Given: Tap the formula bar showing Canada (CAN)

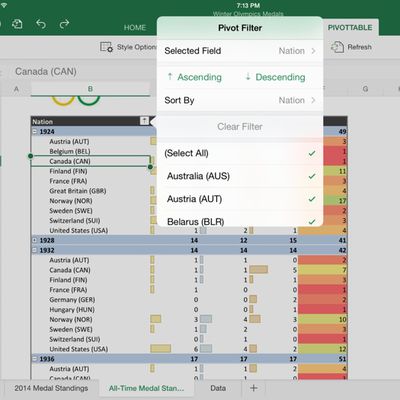Looking at the screenshot, I should [x=46, y=71].
